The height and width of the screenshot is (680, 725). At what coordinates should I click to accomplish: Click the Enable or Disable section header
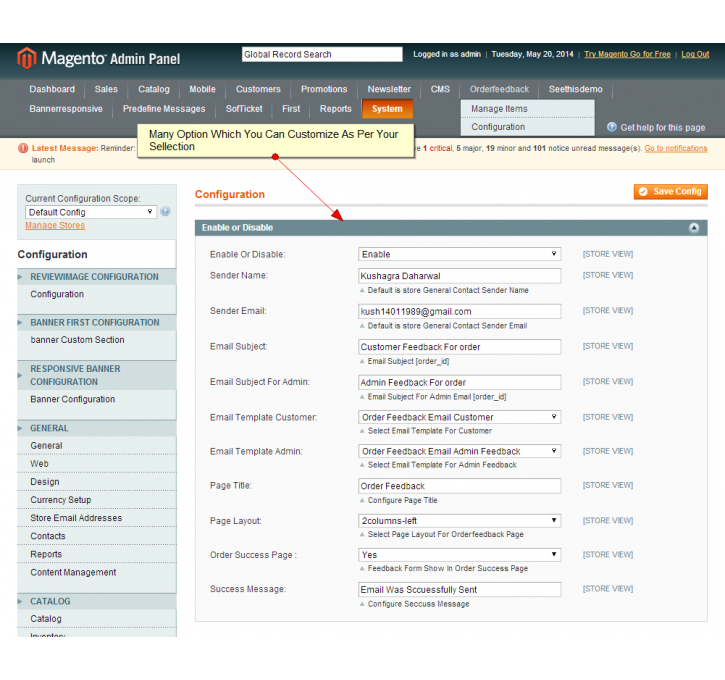[451, 227]
